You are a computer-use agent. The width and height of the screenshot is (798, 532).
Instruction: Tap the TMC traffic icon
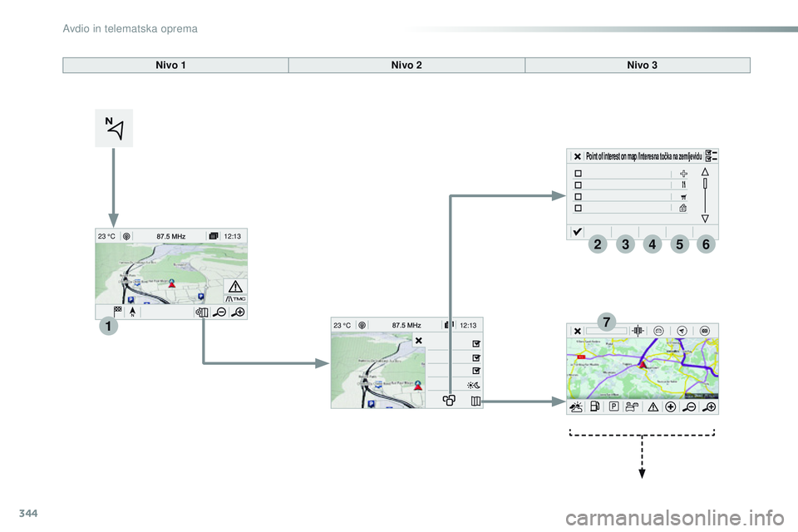coord(235,299)
